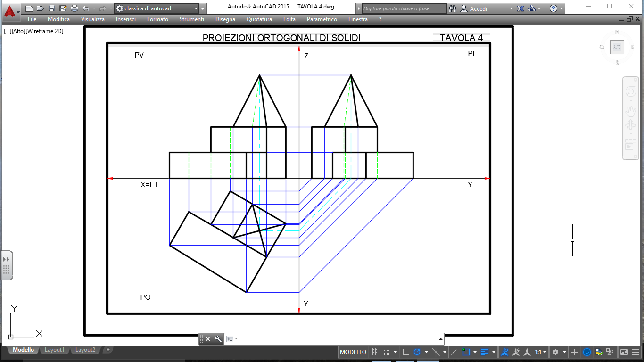Click the MODELLO status bar button
The width and height of the screenshot is (644, 362).
[x=353, y=352]
